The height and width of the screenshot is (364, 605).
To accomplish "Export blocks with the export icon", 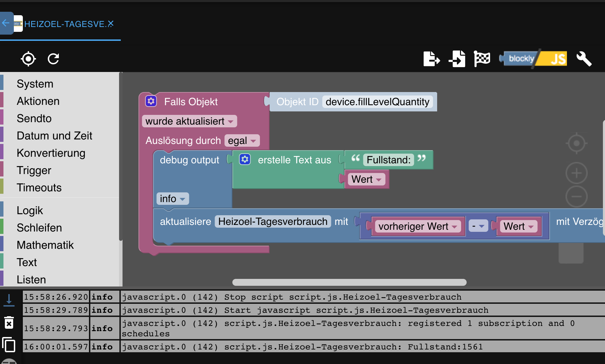I will click(432, 58).
